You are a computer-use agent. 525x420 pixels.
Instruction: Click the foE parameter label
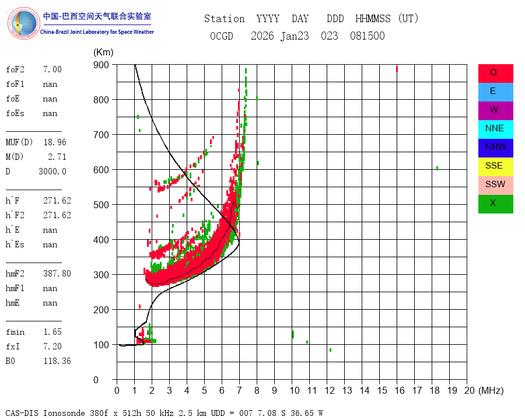pyautogui.click(x=13, y=99)
